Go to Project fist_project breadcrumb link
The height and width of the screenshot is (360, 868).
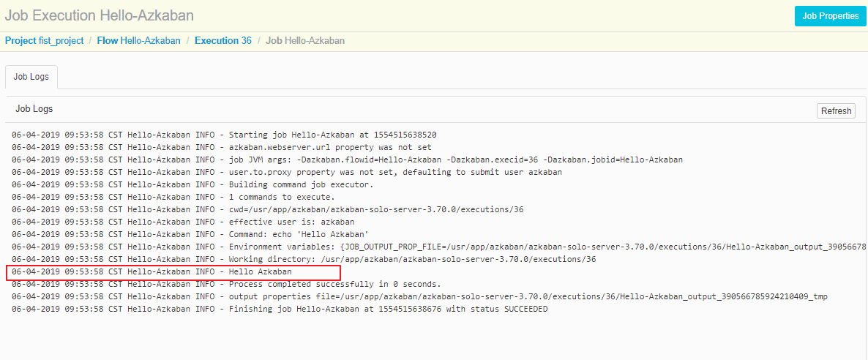click(44, 41)
